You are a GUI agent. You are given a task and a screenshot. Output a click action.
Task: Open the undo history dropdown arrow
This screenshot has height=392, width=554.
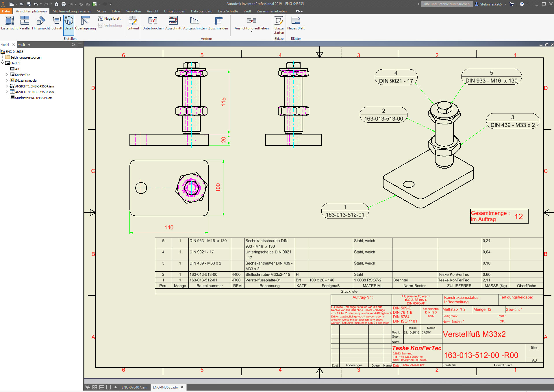[x=41, y=4]
